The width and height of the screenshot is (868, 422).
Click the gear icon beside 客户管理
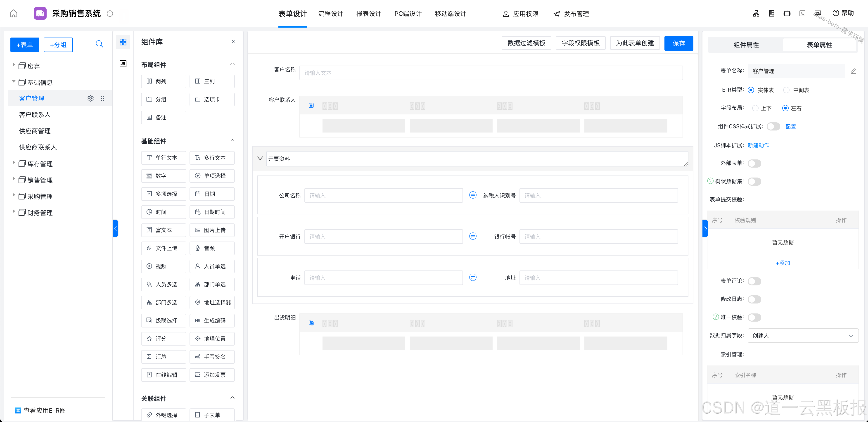(x=90, y=98)
